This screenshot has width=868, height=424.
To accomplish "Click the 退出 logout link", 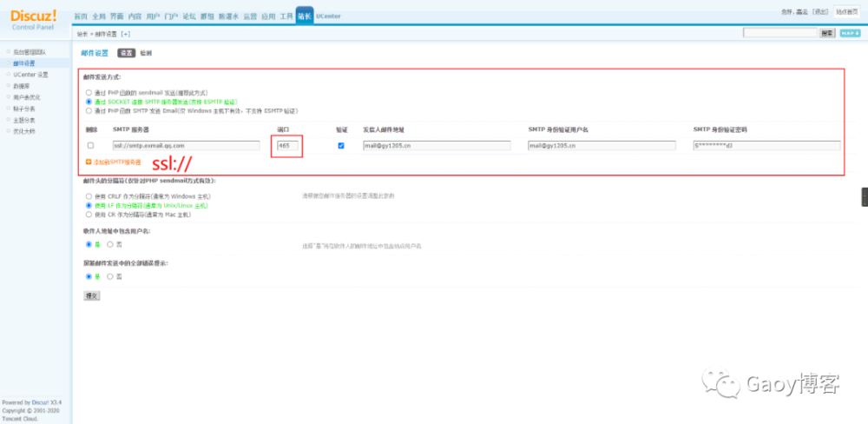I will tap(820, 11).
